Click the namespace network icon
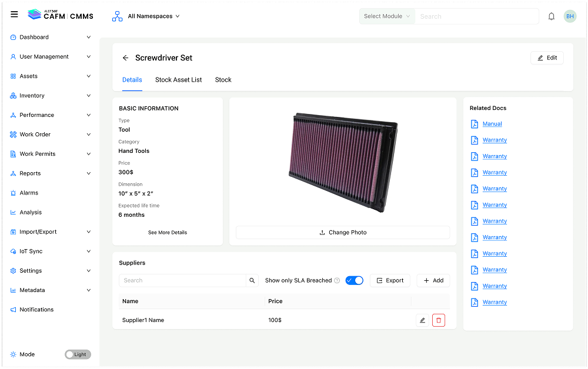This screenshot has width=588, height=369. (x=118, y=16)
